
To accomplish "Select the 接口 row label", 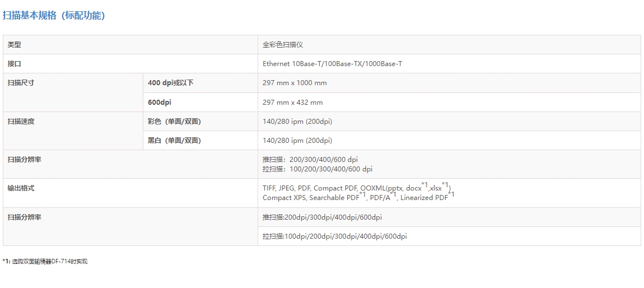I will 14,64.
